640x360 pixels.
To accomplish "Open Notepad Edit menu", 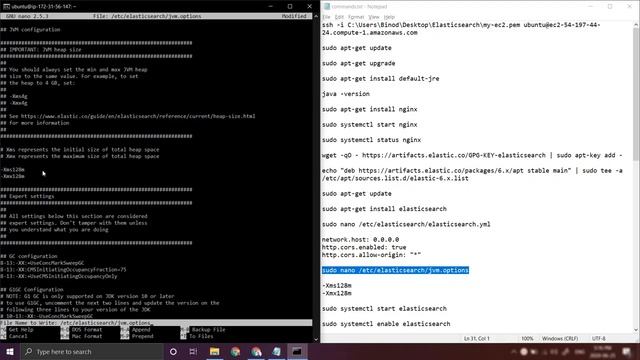I will coord(339,17).
